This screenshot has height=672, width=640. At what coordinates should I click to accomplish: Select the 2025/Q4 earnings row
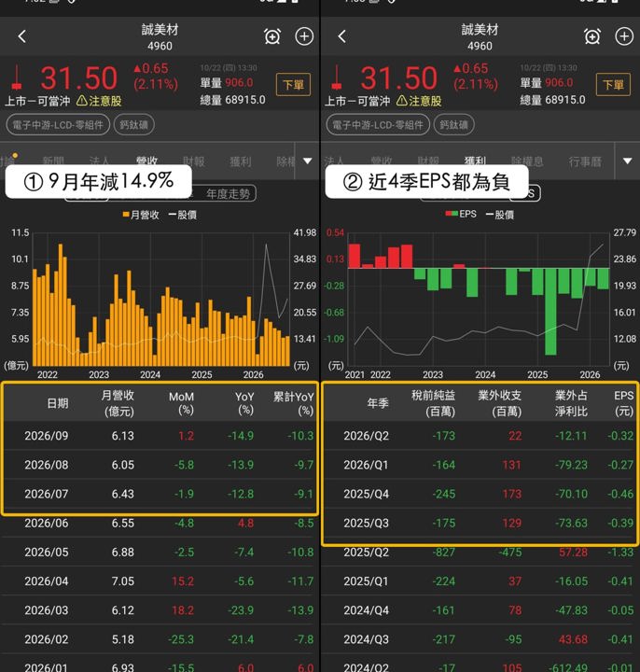click(480, 494)
